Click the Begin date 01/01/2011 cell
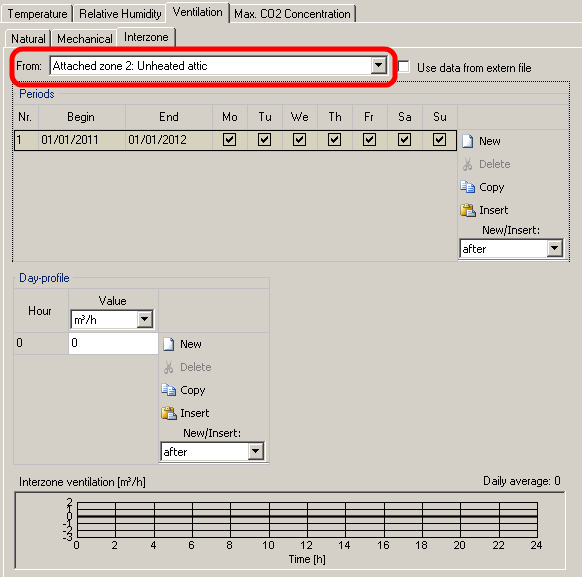 82,140
